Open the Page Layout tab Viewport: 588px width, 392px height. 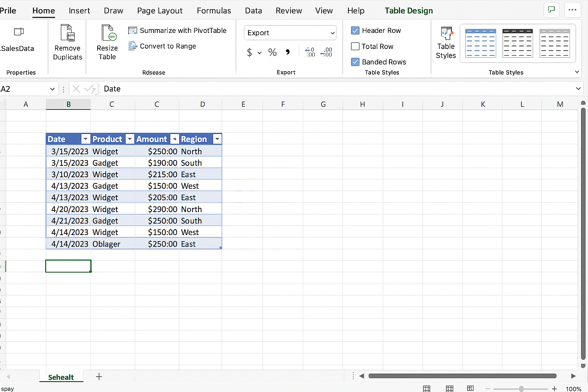160,11
